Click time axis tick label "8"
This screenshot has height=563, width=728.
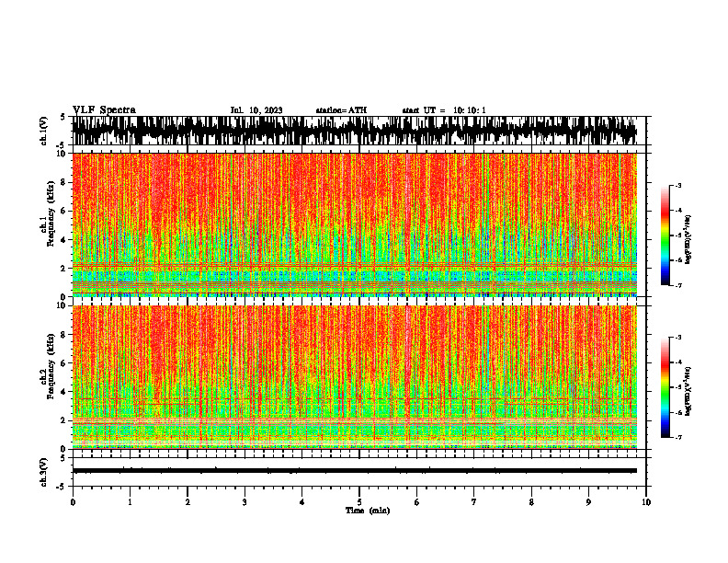(x=531, y=502)
